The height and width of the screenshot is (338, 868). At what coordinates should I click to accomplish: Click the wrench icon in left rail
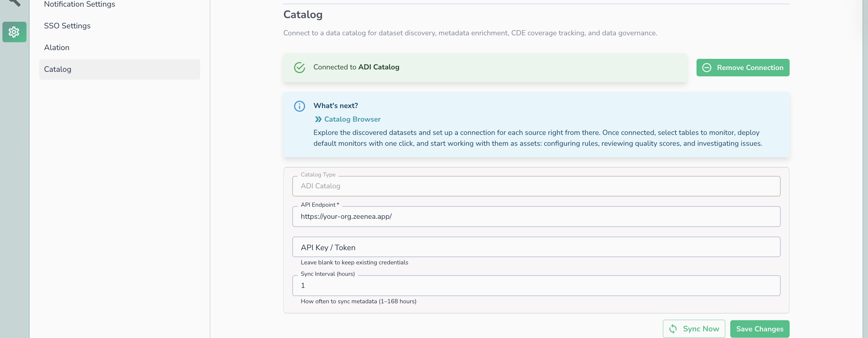14,3
